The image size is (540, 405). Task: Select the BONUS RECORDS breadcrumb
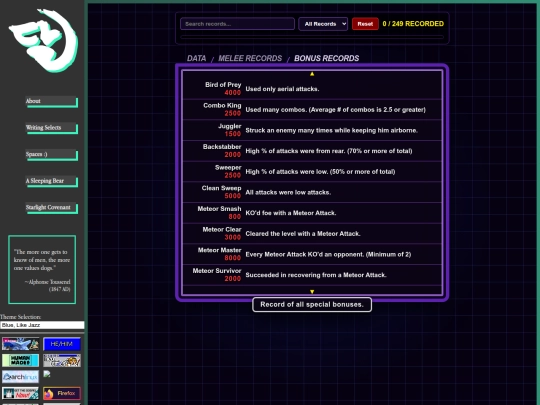coord(326,58)
